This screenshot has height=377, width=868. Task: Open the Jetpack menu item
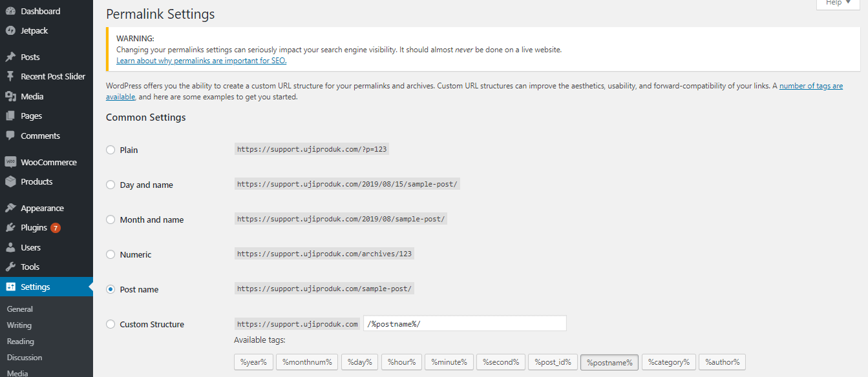pyautogui.click(x=47, y=30)
